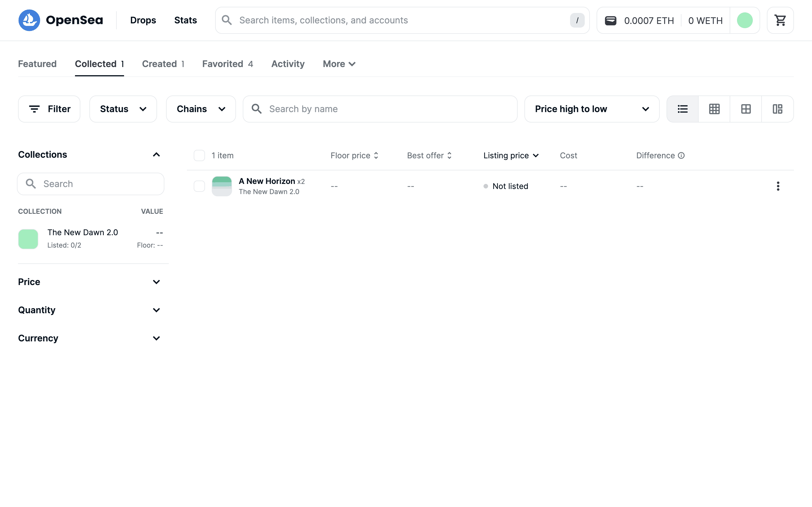
Task: Switch to list view layout
Action: (683, 109)
